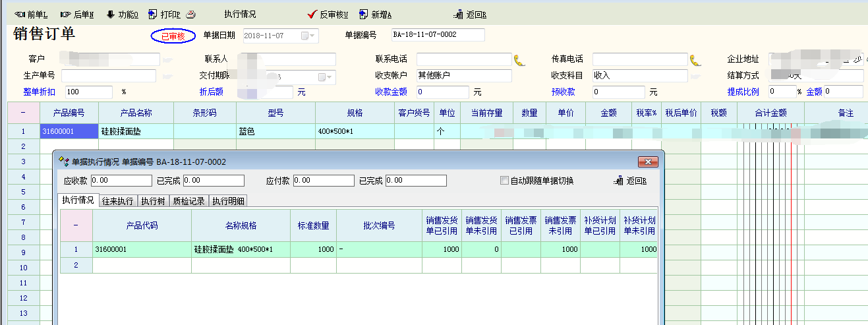Viewport: 868px width, 325px height.
Task: Enable 自动跟随单据切换 checkbox
Action: coord(504,181)
